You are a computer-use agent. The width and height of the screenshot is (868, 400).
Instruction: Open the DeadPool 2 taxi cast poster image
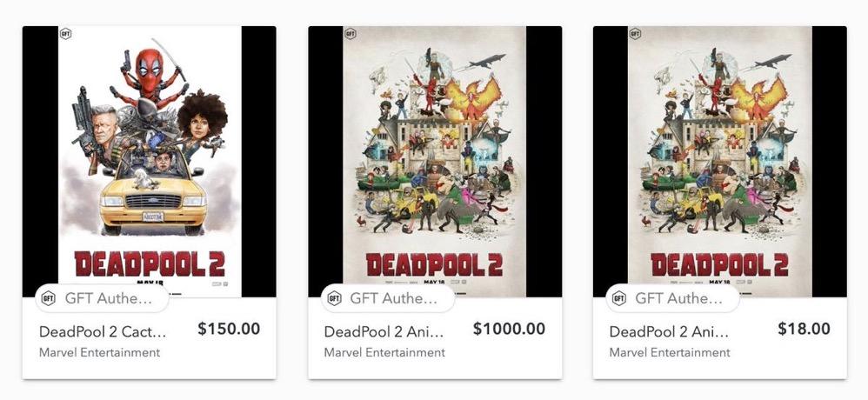coord(149,157)
